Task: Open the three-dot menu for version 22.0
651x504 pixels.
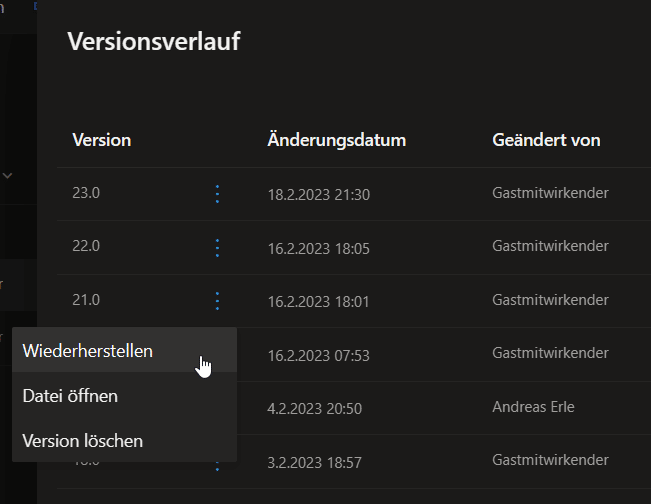Action: (x=218, y=247)
